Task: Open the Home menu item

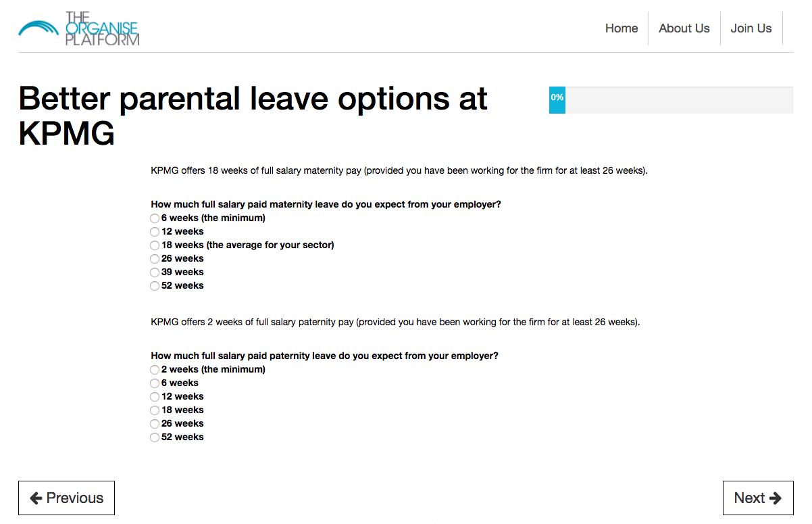Action: click(621, 28)
